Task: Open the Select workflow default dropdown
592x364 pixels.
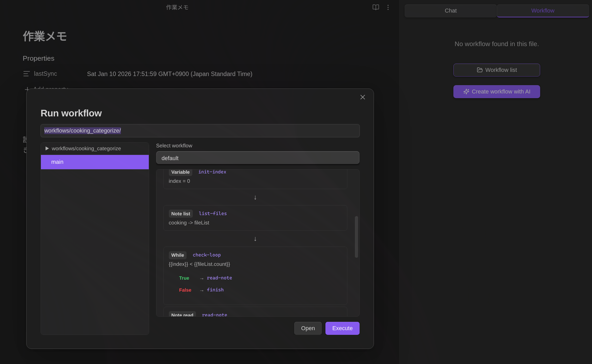Action: (x=257, y=158)
